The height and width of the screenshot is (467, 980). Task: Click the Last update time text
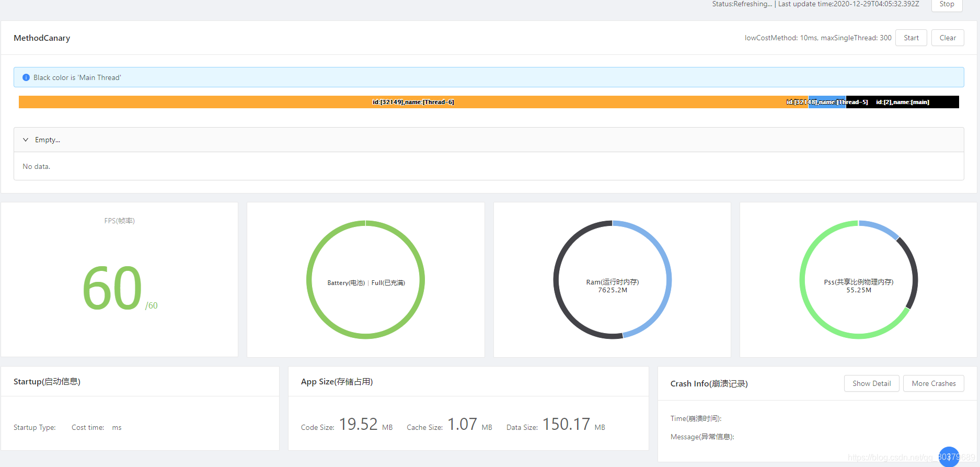pos(849,4)
